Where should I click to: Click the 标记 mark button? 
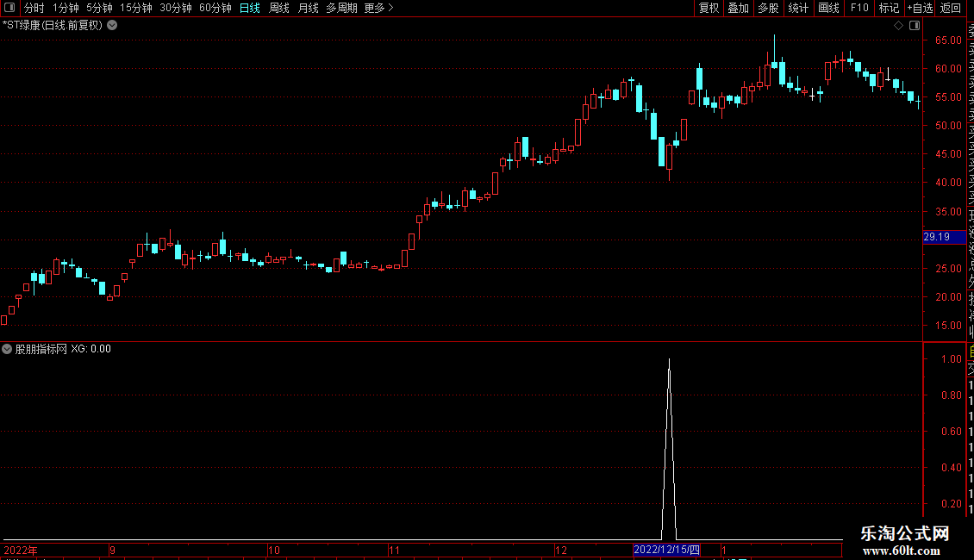pos(889,8)
